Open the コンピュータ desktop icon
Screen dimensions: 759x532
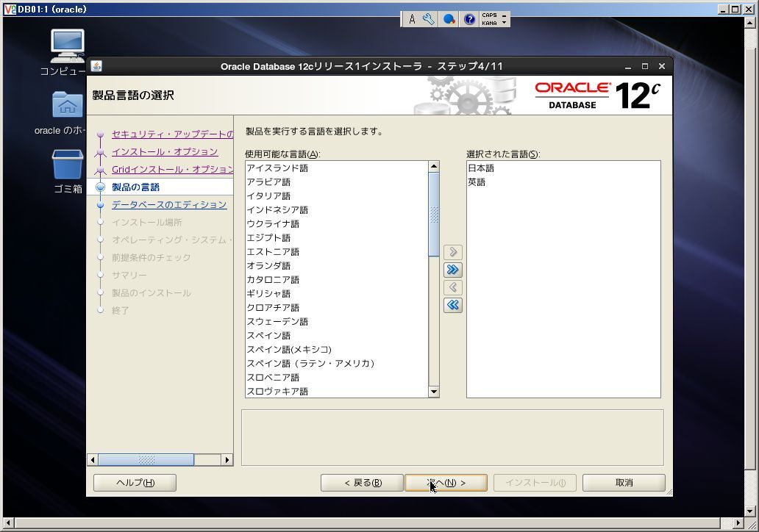coord(67,52)
